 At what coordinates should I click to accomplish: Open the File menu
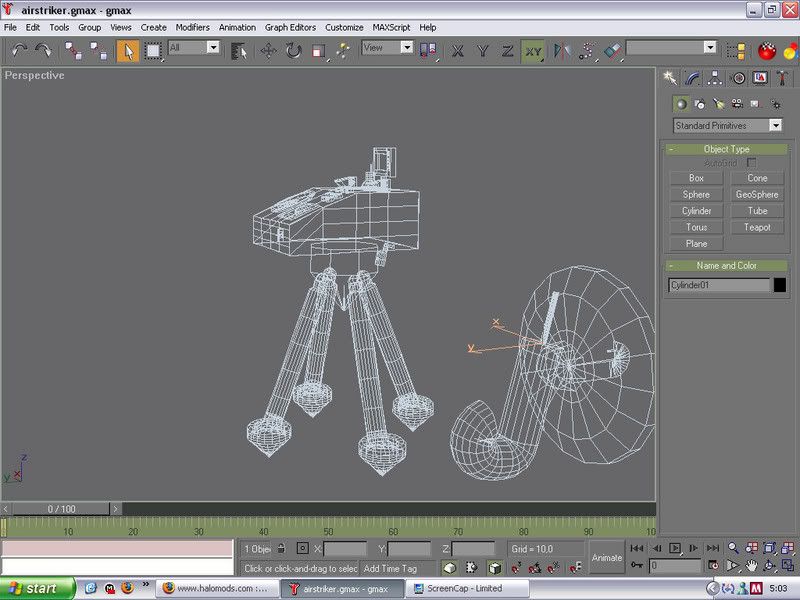tap(10, 28)
